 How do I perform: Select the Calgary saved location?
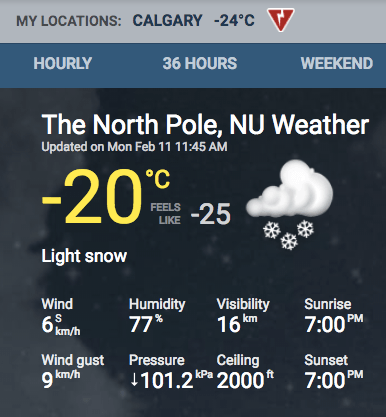[x=167, y=21]
